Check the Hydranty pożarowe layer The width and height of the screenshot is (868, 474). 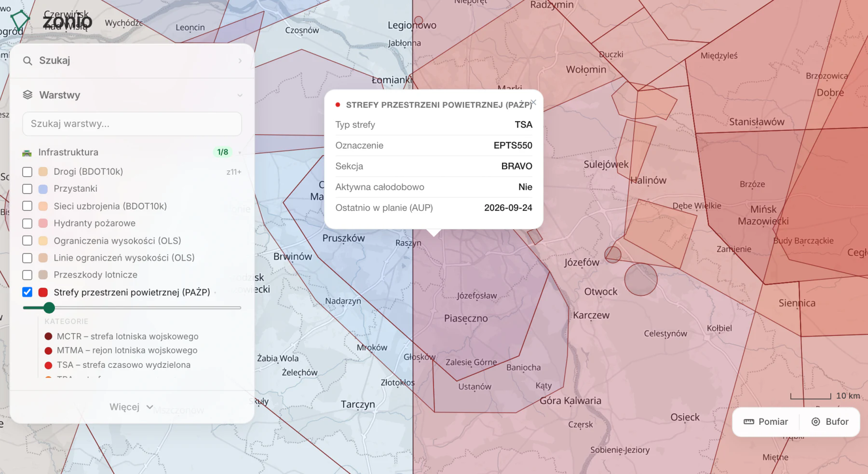[x=27, y=223]
